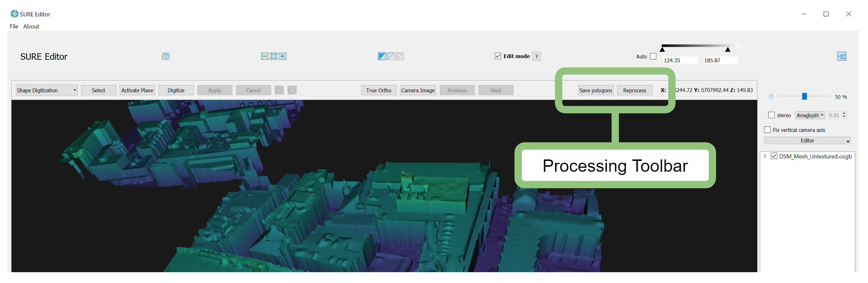Select the outlined shading mode icon
The width and height of the screenshot is (868, 283).
coord(391,56)
